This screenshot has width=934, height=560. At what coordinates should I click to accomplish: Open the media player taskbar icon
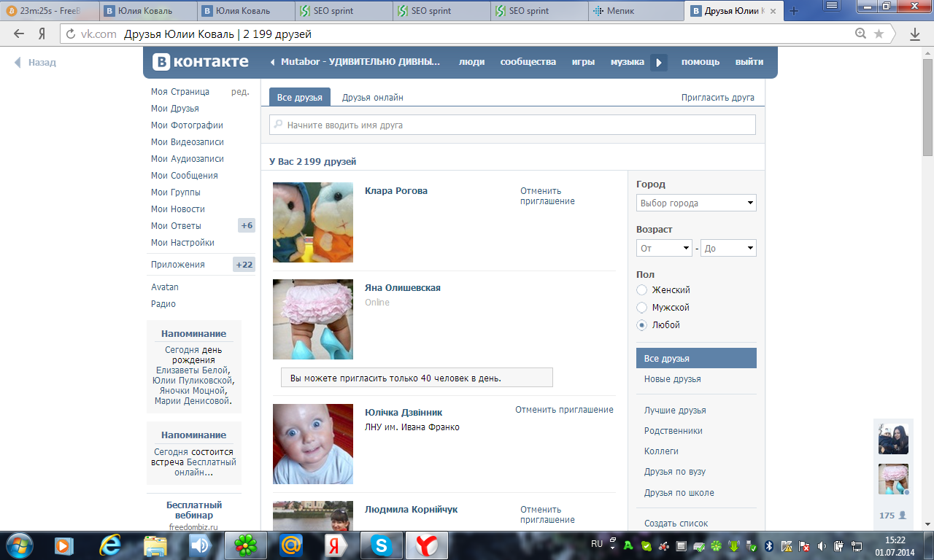click(65, 545)
